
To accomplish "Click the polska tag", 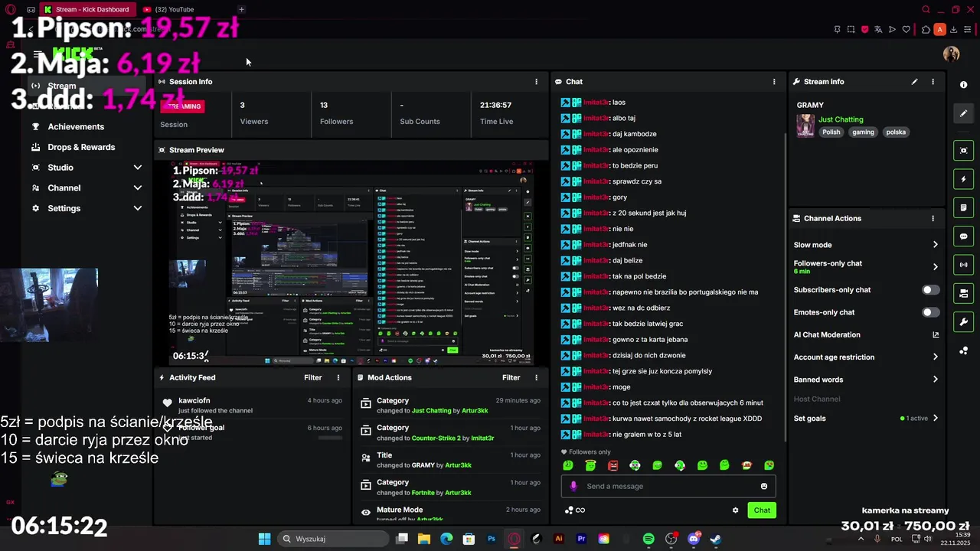I will (896, 132).
